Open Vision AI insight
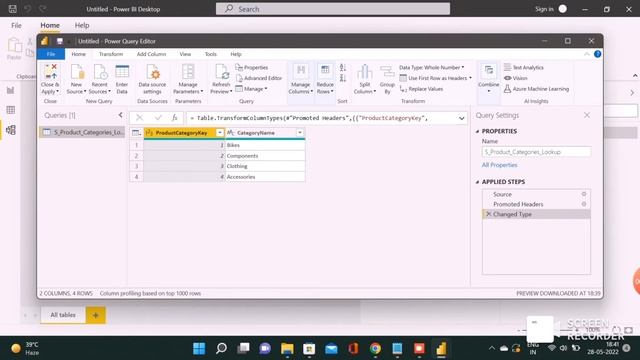Screen dimensions: 640x360 pyautogui.click(x=516, y=78)
